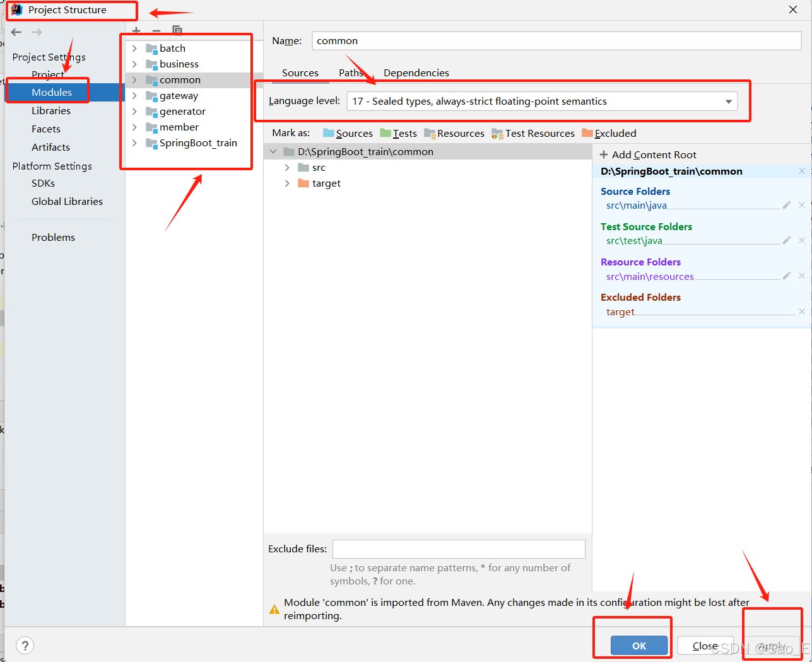Edit src\test\java folder properties pencil

pyautogui.click(x=787, y=240)
